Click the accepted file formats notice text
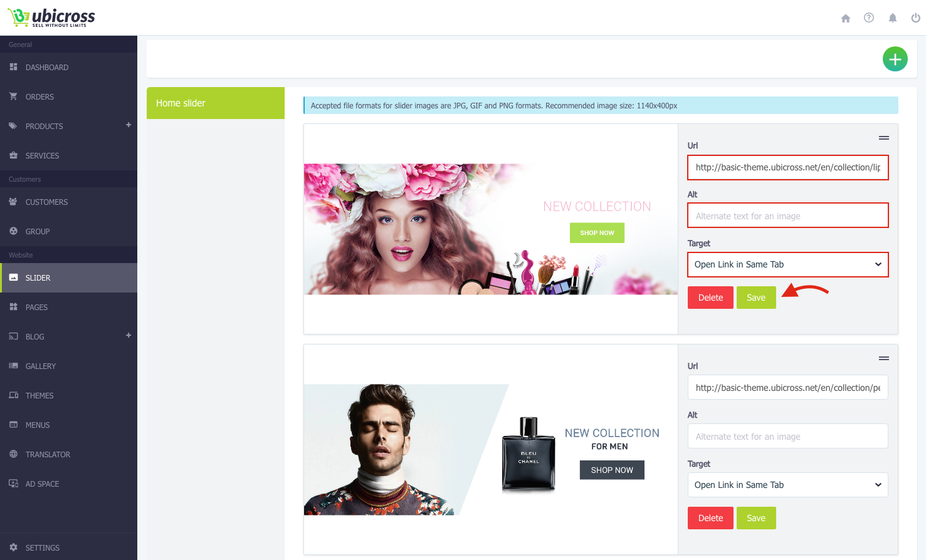 (x=494, y=106)
